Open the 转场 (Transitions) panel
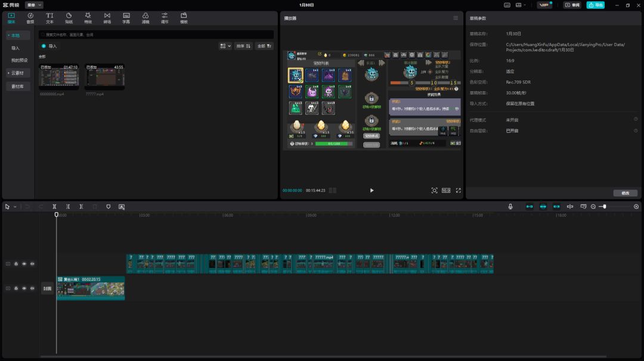This screenshot has width=644, height=361. tap(107, 18)
